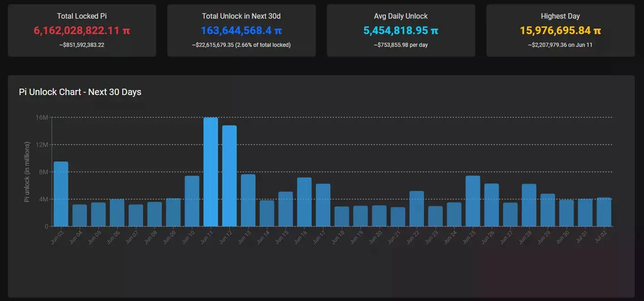Click the 'Jun 16' x-axis date label
This screenshot has width=644, height=301.
(x=301, y=238)
